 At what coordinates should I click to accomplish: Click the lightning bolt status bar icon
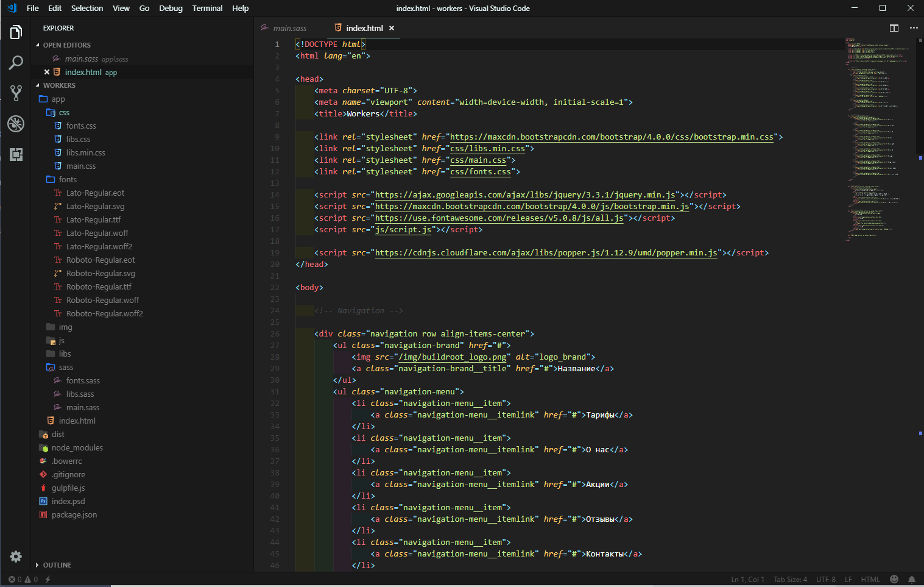[x=48, y=580]
